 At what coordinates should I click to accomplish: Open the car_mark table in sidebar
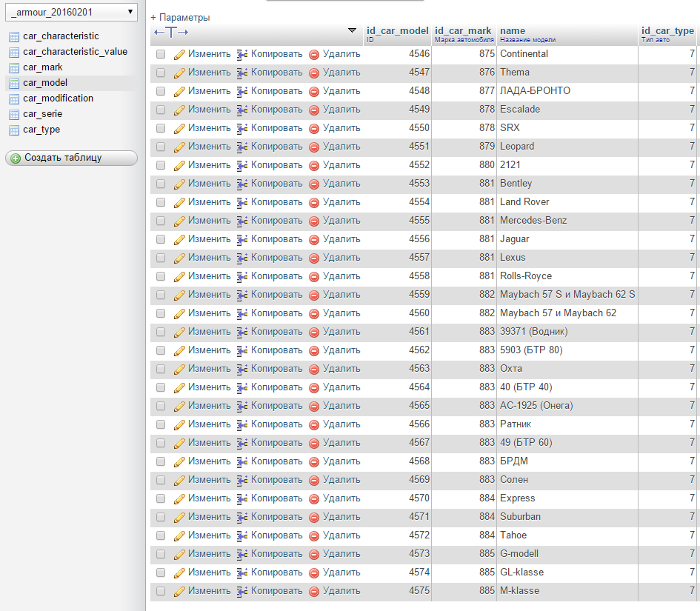(x=43, y=67)
